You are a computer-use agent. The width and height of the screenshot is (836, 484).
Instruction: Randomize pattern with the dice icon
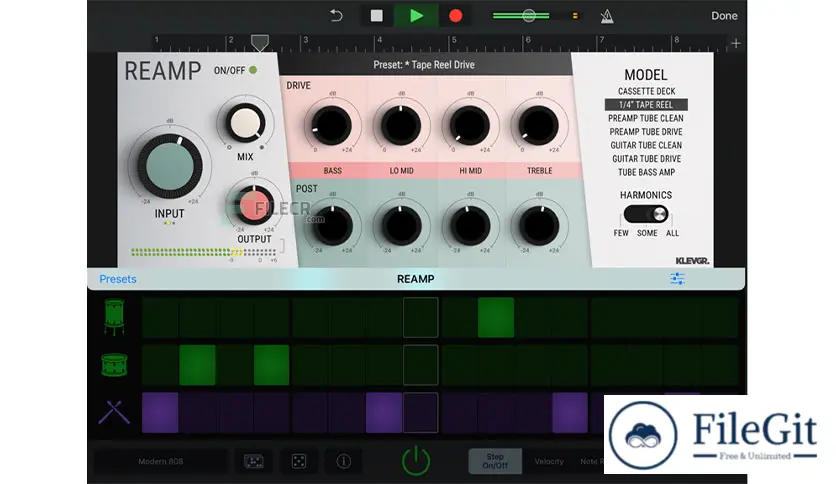[299, 461]
